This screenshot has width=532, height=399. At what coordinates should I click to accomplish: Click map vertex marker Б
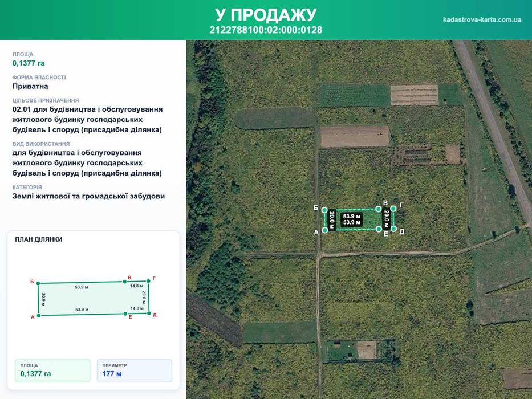(324, 210)
